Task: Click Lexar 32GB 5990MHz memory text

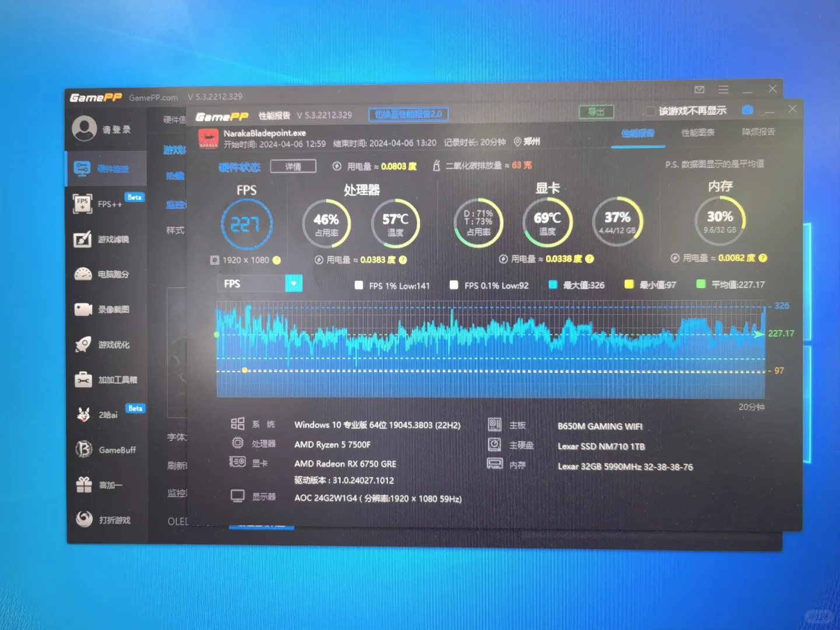Action: [x=625, y=467]
